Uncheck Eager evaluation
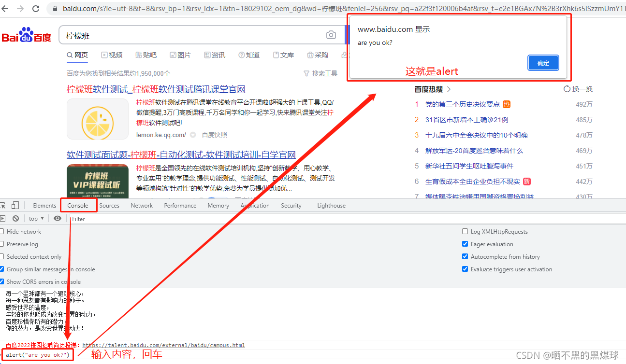The width and height of the screenshot is (626, 364). click(465, 244)
